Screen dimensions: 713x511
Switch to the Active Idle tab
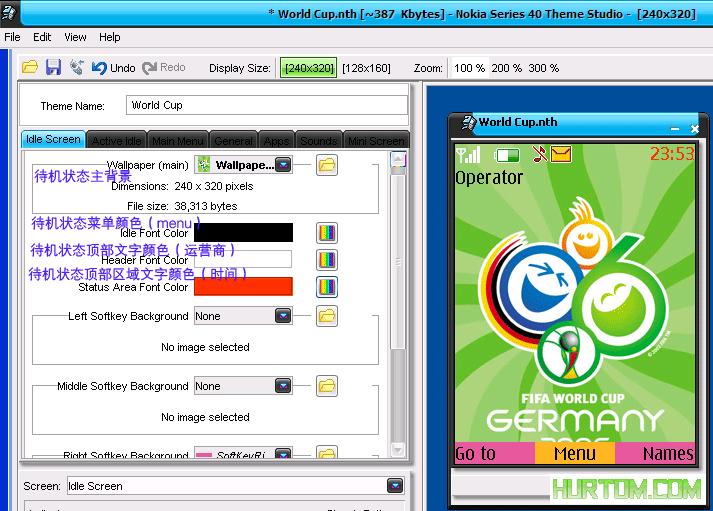point(116,140)
